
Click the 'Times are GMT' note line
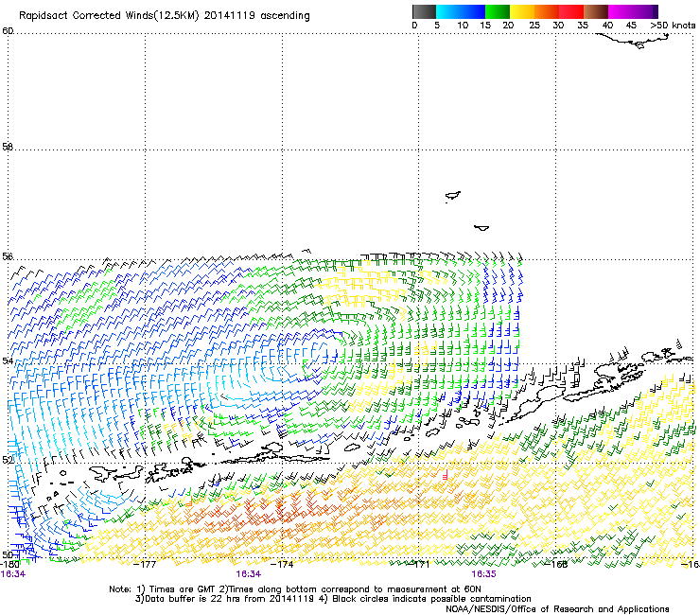[294, 589]
